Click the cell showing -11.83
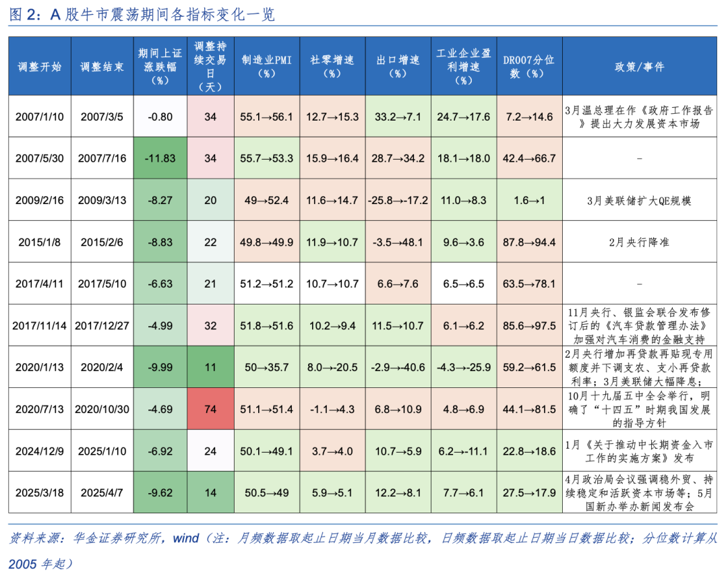728x582 pixels. 160,158
